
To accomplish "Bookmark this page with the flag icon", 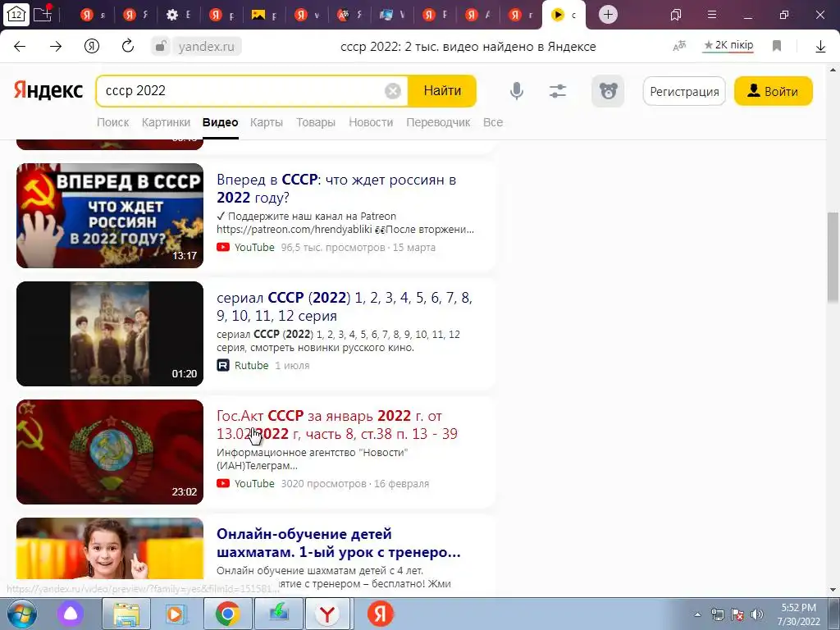I will click(x=777, y=47).
